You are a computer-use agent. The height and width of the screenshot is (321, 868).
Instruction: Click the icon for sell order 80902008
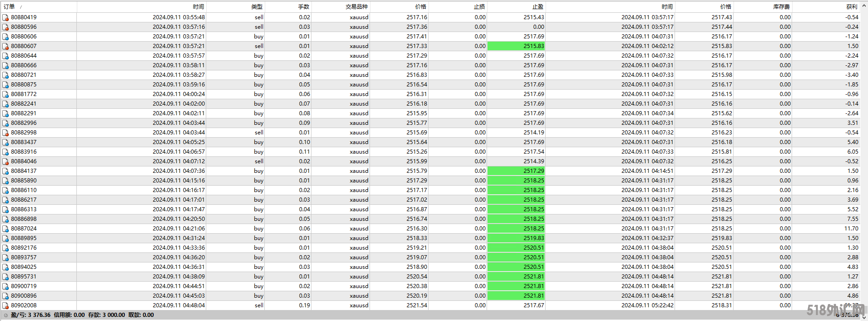point(5,305)
